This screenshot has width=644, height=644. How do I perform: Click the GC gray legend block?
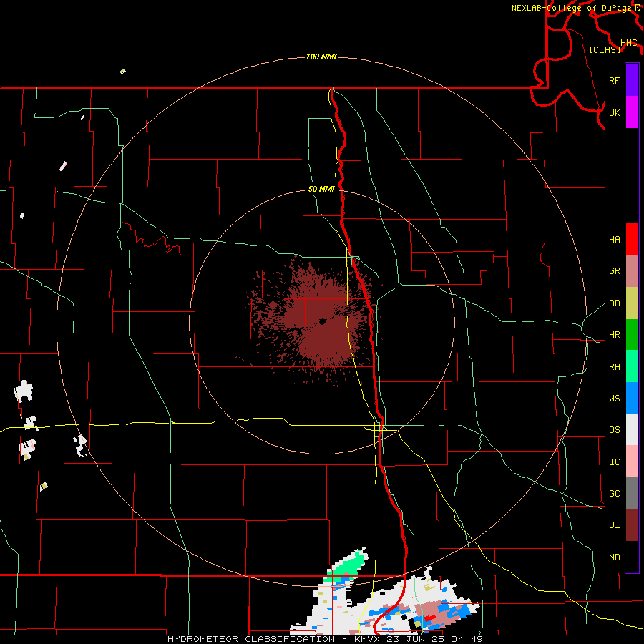[x=632, y=493]
